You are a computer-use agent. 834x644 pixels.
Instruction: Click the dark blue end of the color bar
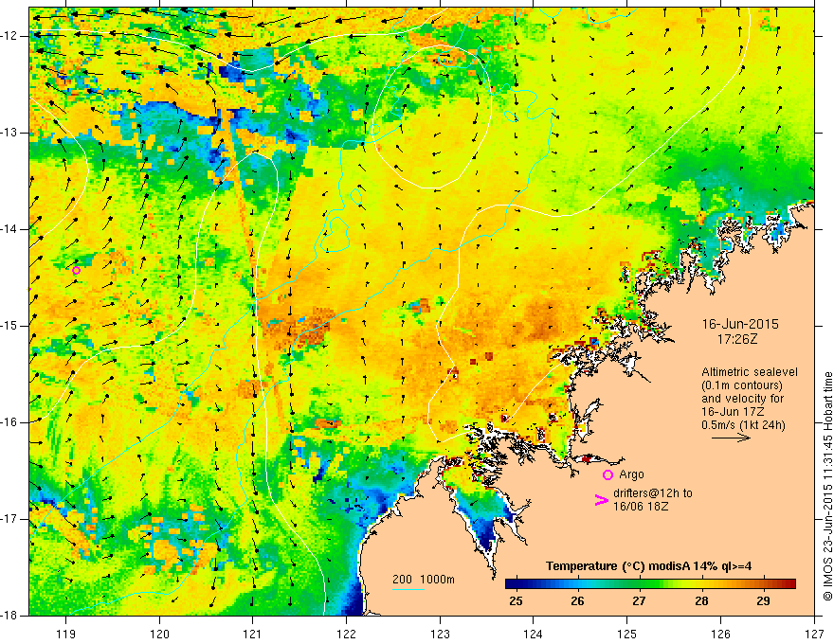(x=510, y=583)
